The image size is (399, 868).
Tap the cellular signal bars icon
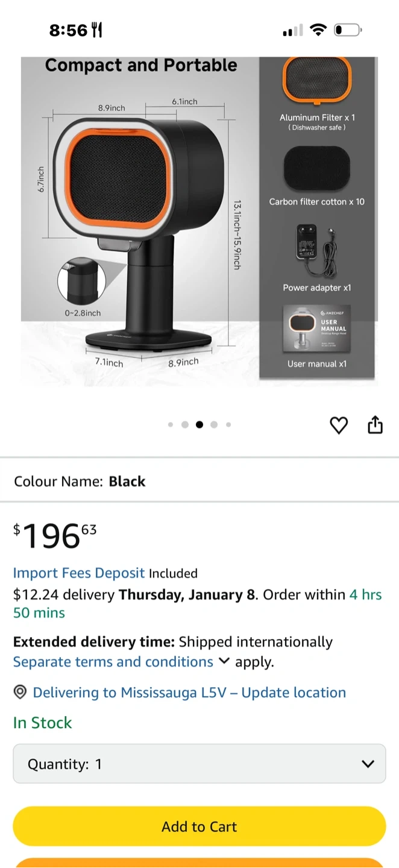[x=293, y=31]
